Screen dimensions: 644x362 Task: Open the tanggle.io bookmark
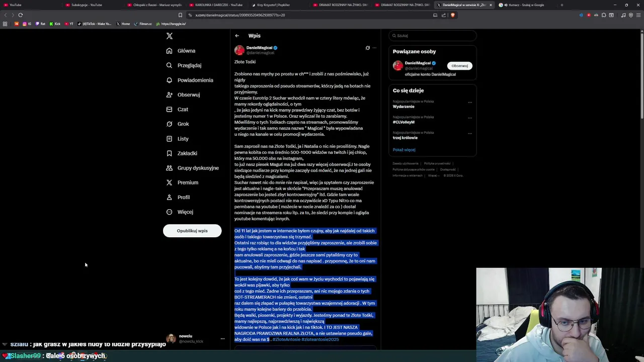[x=171, y=24]
